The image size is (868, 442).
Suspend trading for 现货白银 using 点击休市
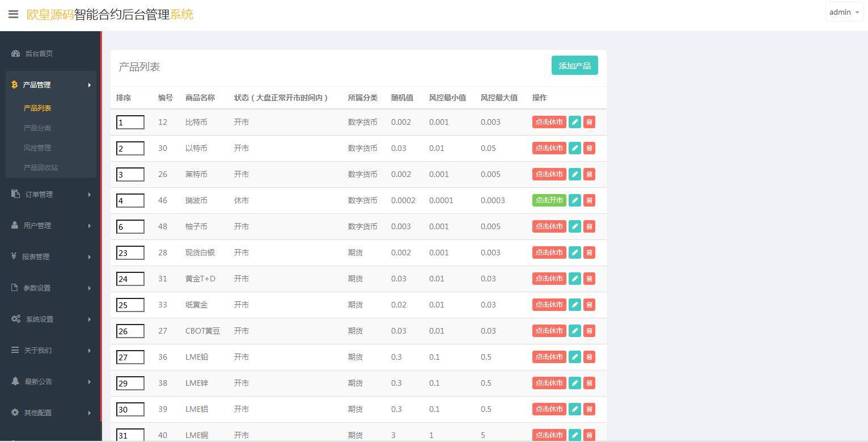tap(548, 252)
